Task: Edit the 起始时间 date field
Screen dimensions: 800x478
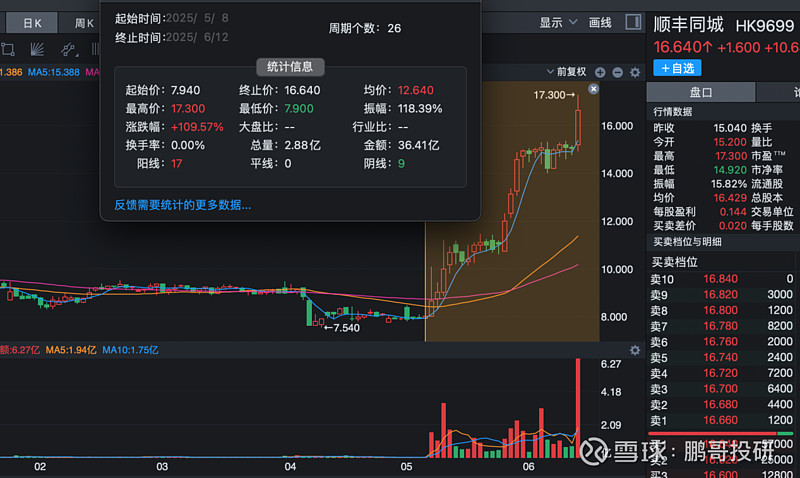Action: 197,18
